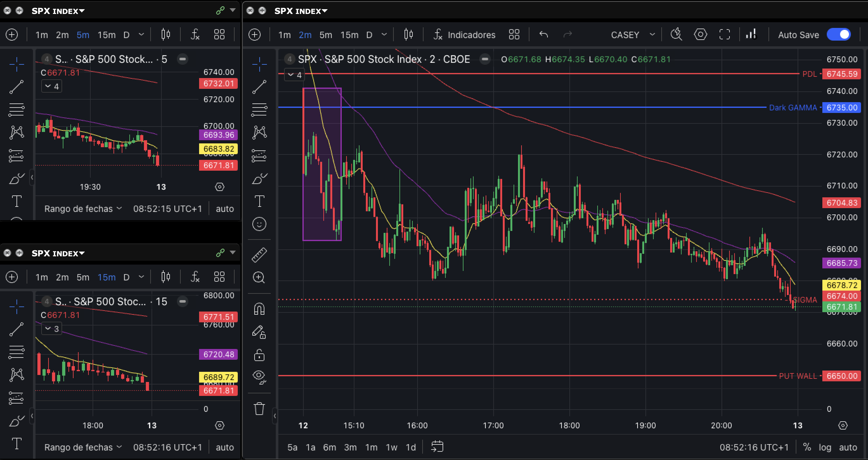Select the Trend Line drawing tool

pos(259,87)
